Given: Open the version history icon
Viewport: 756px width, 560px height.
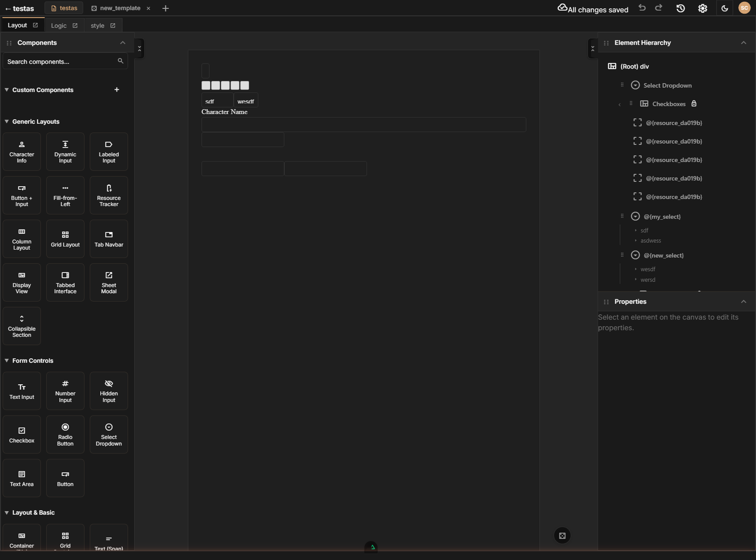Looking at the screenshot, I should tap(680, 8).
